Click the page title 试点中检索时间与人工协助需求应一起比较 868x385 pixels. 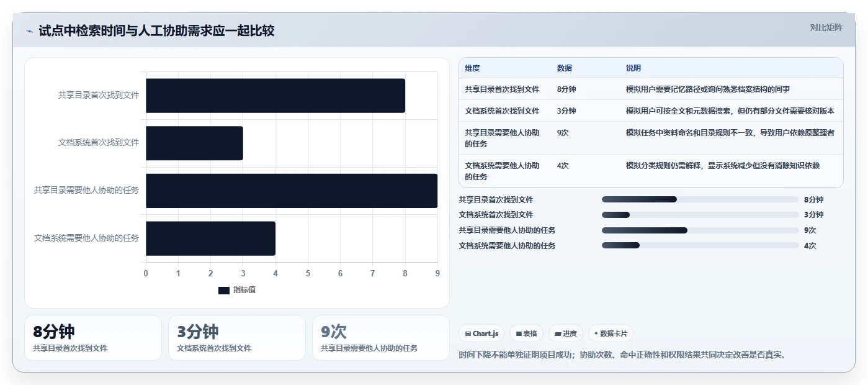pyautogui.click(x=156, y=31)
